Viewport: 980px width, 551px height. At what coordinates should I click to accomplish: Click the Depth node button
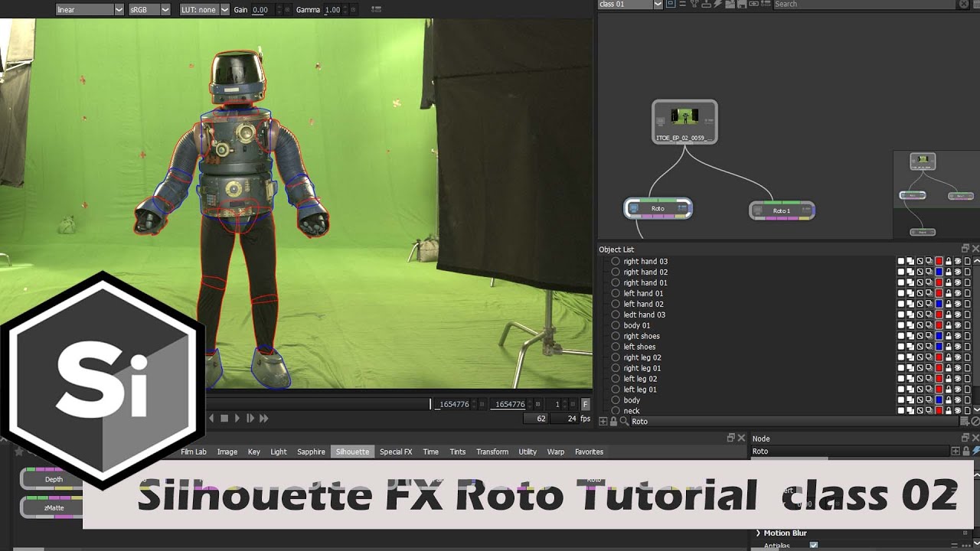point(54,479)
